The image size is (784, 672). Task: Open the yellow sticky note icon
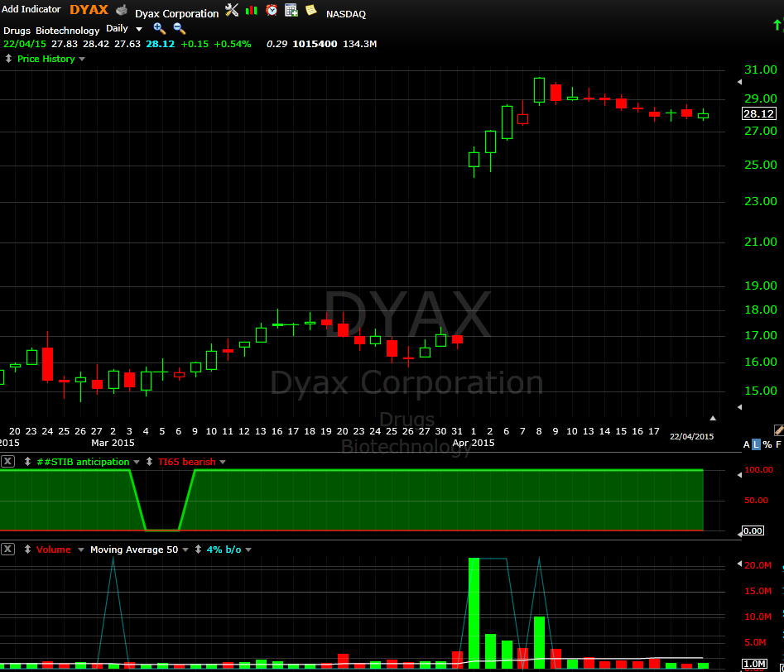click(311, 9)
